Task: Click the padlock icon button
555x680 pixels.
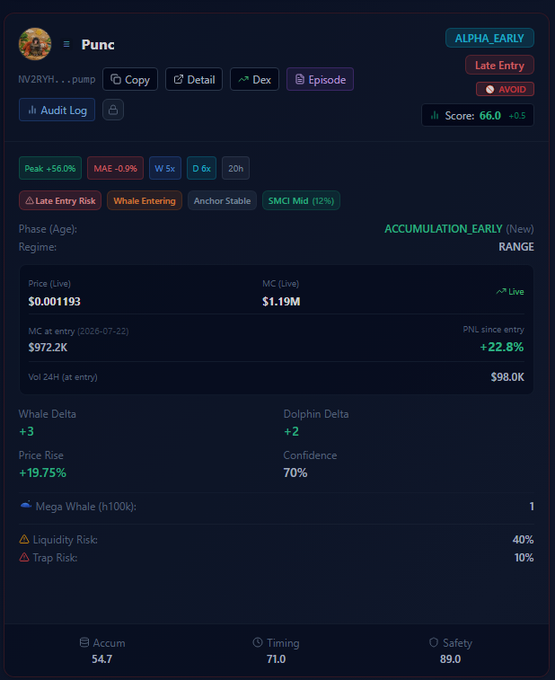Action: [113, 110]
